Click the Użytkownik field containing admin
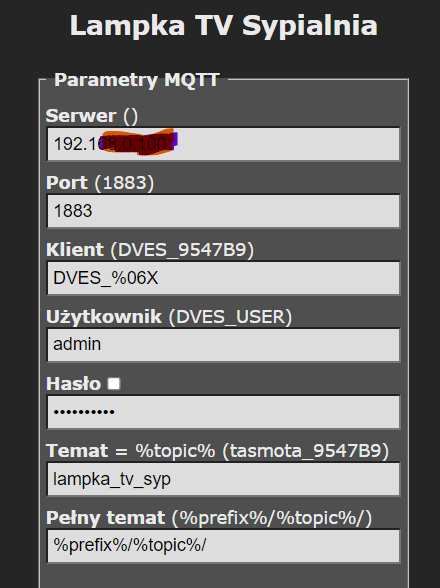 224,345
